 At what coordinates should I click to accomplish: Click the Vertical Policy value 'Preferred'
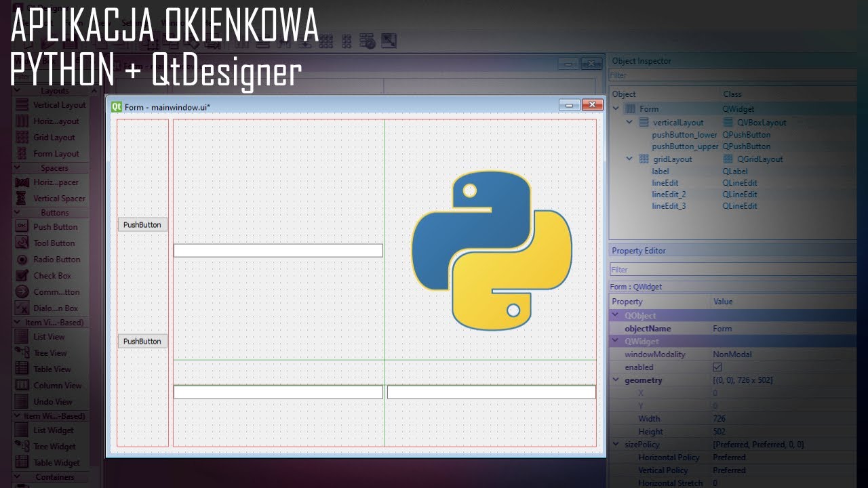[x=729, y=470]
